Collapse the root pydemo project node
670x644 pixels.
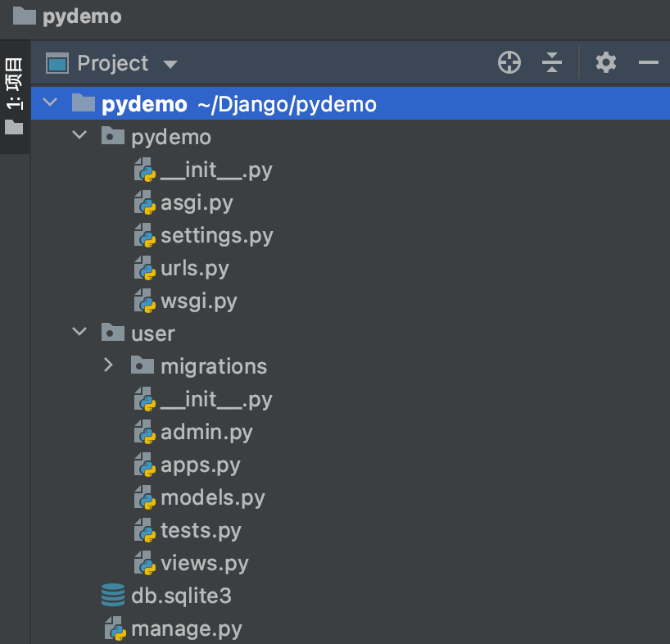[x=51, y=103]
